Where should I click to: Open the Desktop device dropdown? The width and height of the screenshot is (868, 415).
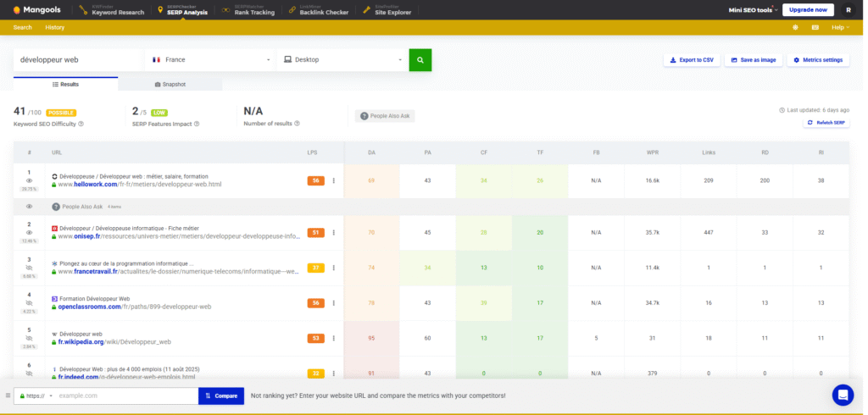pos(342,60)
